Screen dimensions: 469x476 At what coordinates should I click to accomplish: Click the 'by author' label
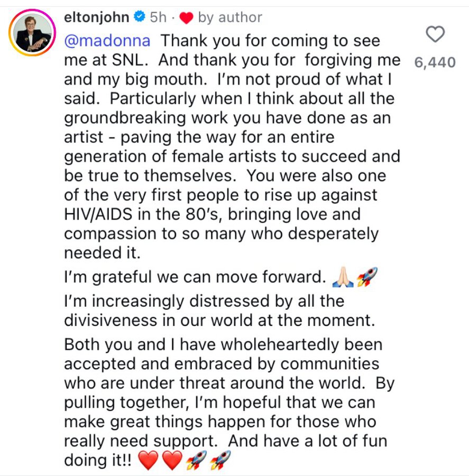pos(230,17)
